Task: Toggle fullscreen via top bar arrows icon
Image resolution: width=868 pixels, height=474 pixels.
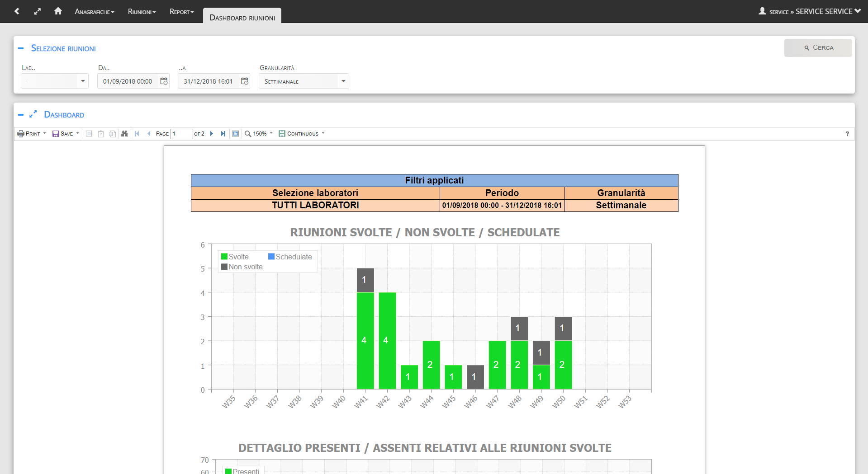Action: (38, 11)
